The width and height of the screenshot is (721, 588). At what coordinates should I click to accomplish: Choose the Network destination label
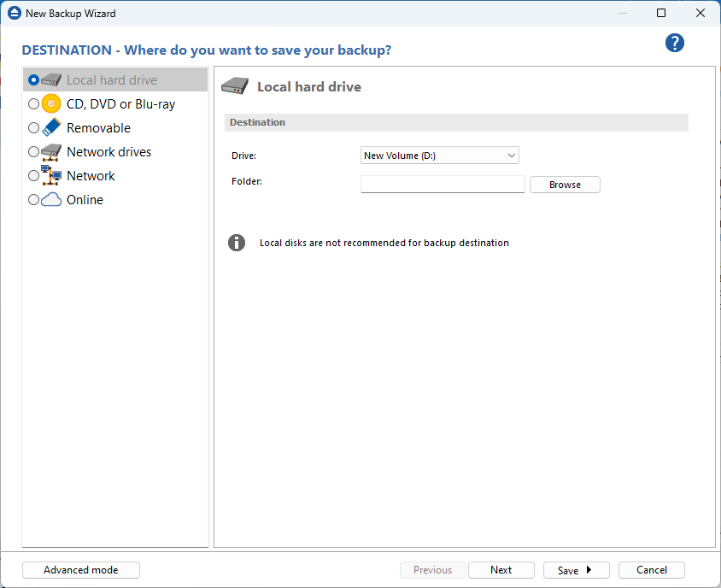pos(91,176)
